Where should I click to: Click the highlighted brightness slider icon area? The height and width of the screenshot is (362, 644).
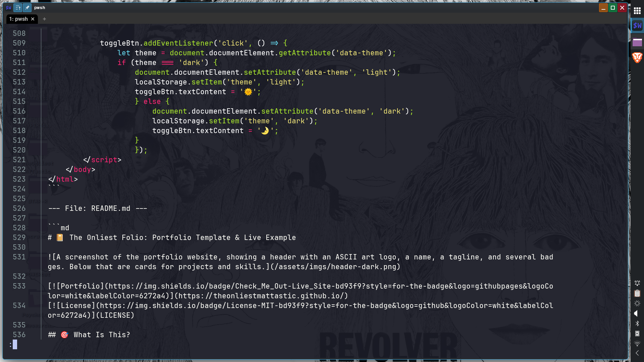pyautogui.click(x=637, y=303)
